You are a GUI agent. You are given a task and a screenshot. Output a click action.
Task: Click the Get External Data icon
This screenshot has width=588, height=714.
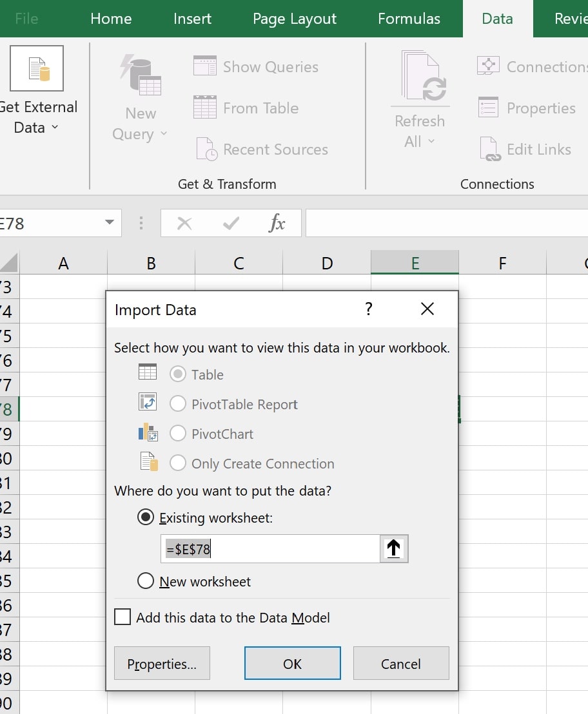click(x=37, y=68)
